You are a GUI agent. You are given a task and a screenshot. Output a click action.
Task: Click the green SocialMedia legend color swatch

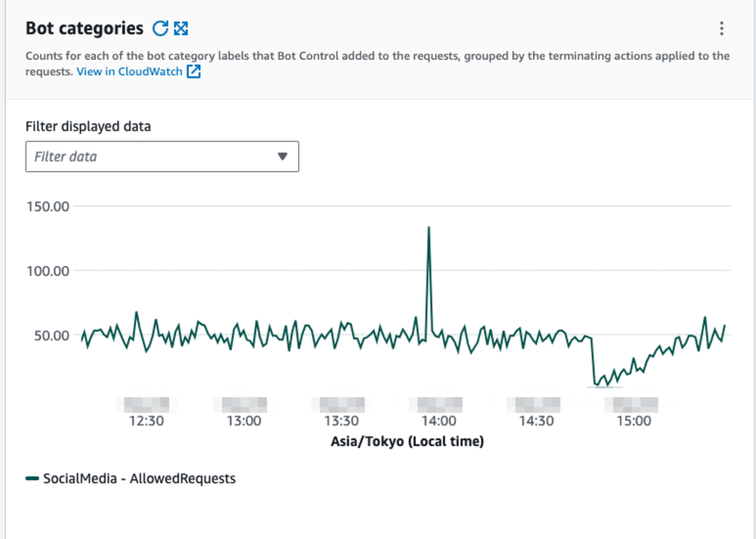(x=32, y=479)
